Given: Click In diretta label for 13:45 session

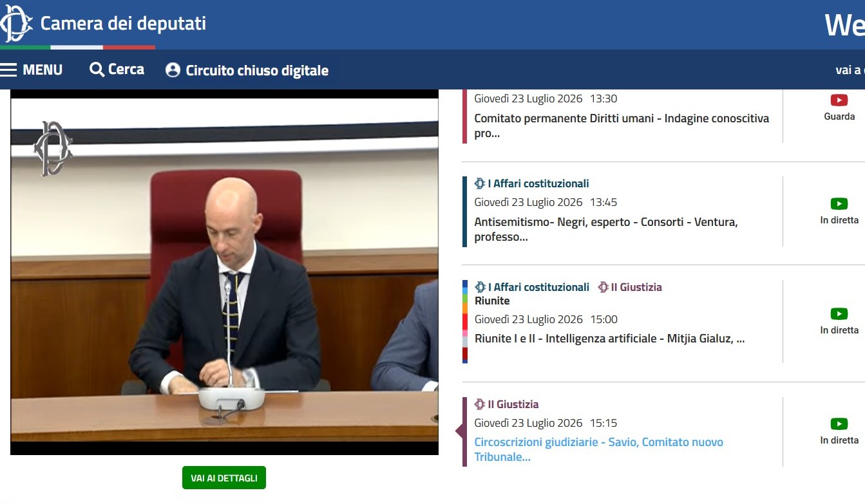Looking at the screenshot, I should 839,220.
